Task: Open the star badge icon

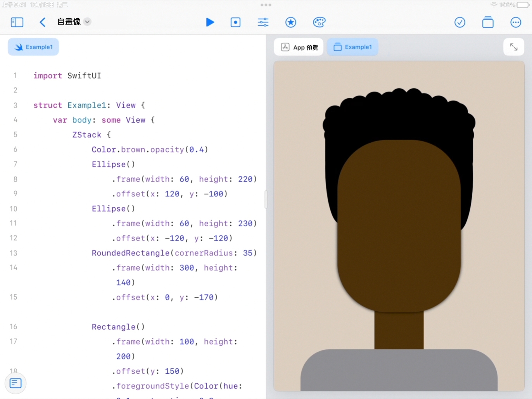Action: click(x=291, y=22)
